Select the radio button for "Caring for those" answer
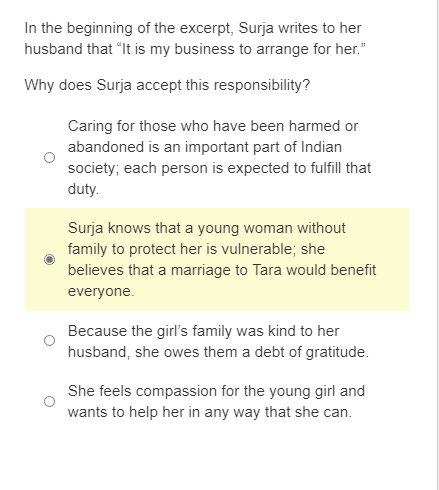 coord(49,157)
